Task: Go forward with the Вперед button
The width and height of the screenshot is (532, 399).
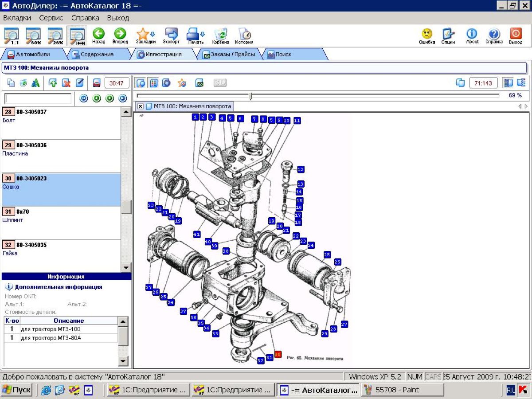Action: click(120, 36)
